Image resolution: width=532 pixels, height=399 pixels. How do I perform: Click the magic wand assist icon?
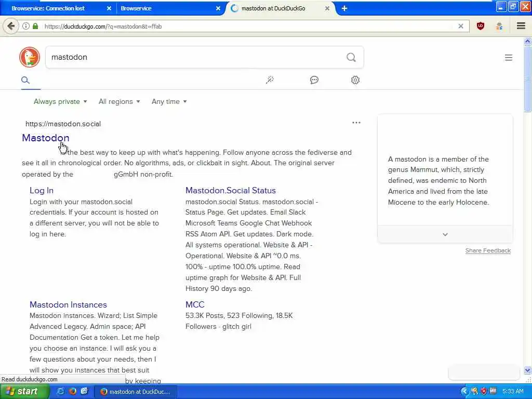270,80
